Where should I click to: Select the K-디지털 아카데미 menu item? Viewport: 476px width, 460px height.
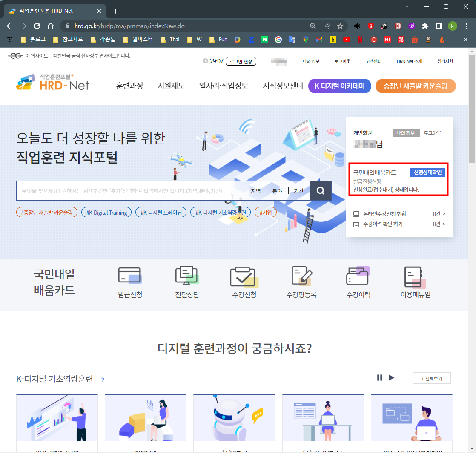[339, 86]
